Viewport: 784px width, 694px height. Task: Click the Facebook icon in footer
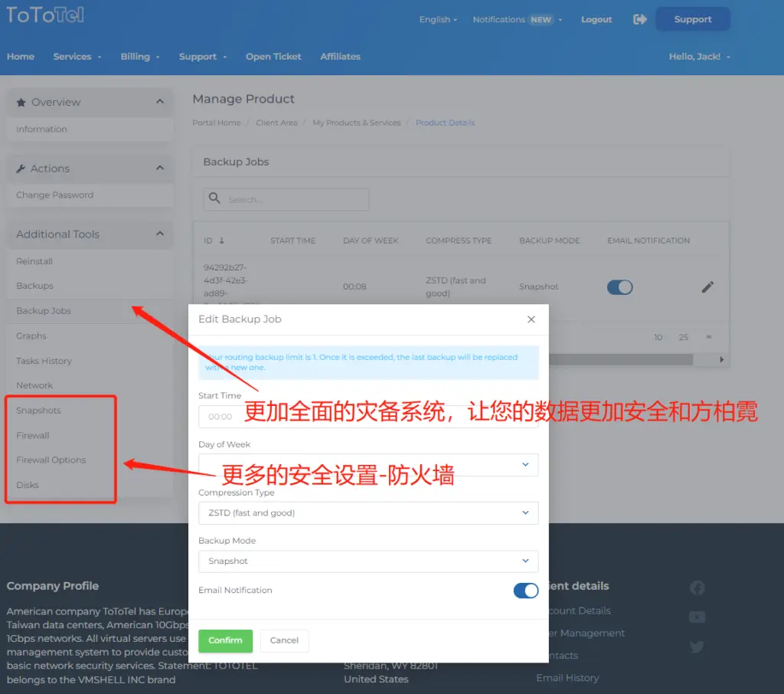click(x=697, y=588)
